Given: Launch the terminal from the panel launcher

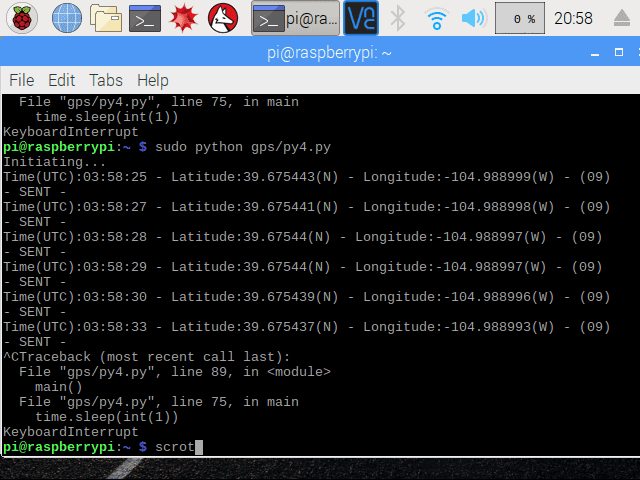Looking at the screenshot, I should coord(145,18).
